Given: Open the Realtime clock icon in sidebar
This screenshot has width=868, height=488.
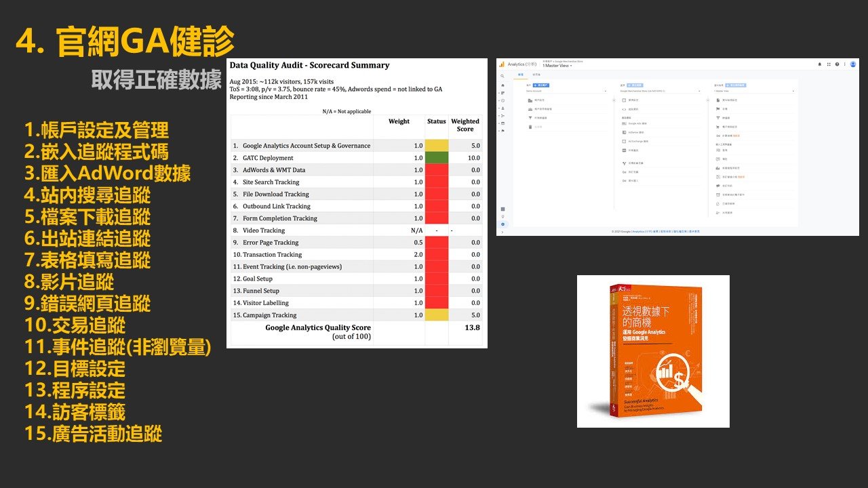Looking at the screenshot, I should [x=502, y=100].
